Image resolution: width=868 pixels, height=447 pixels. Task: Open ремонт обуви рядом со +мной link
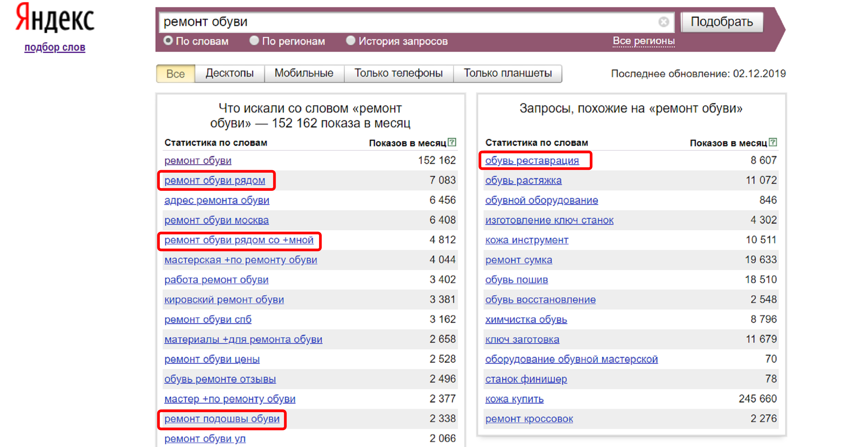coord(239,240)
